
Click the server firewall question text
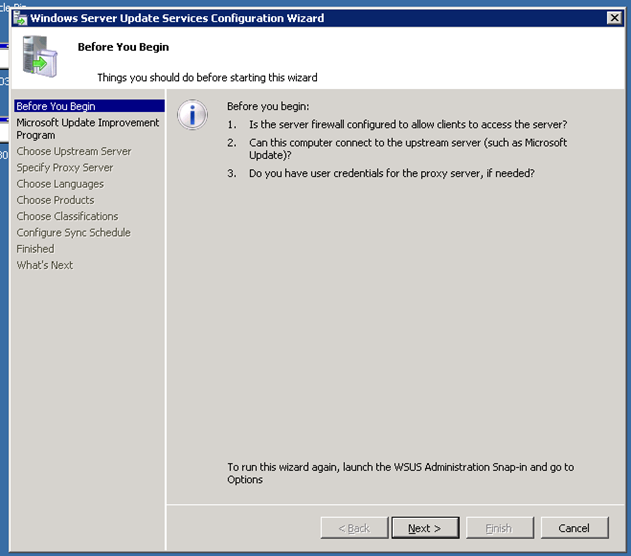407,124
